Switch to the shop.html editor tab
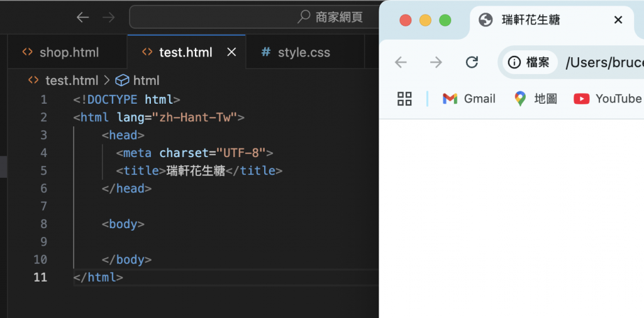644x318 pixels. tap(61, 52)
